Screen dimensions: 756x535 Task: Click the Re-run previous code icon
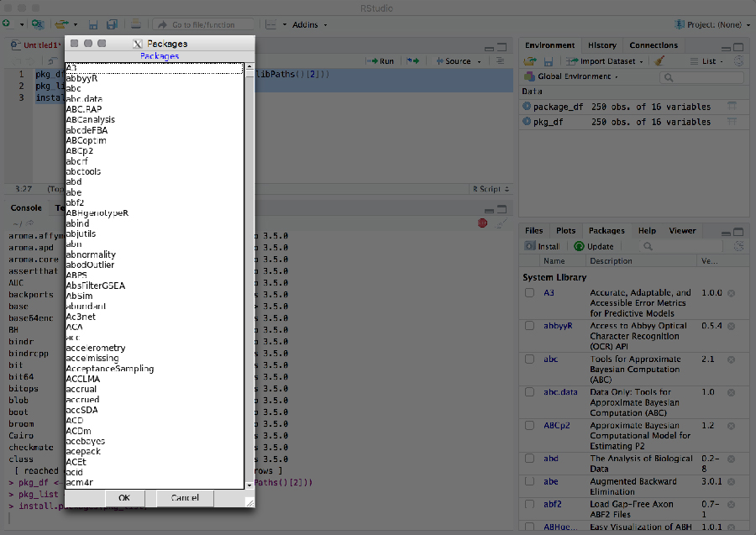coord(412,61)
